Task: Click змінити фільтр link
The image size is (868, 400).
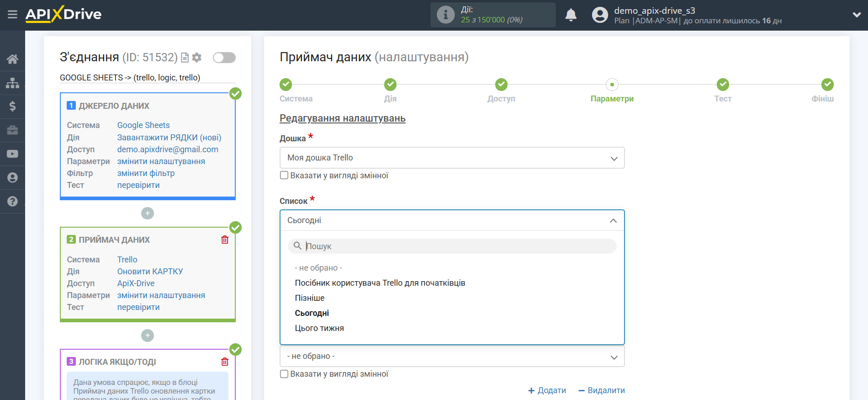Action: click(x=146, y=173)
